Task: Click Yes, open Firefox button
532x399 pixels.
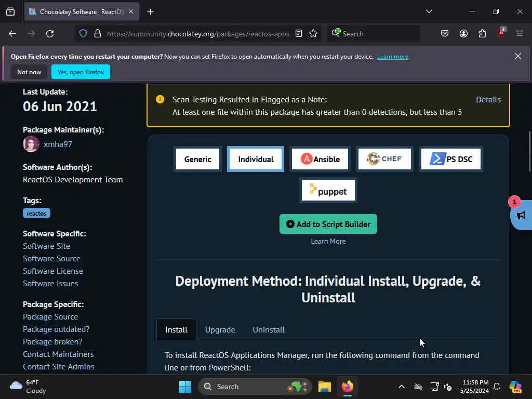Action: pyautogui.click(x=81, y=72)
